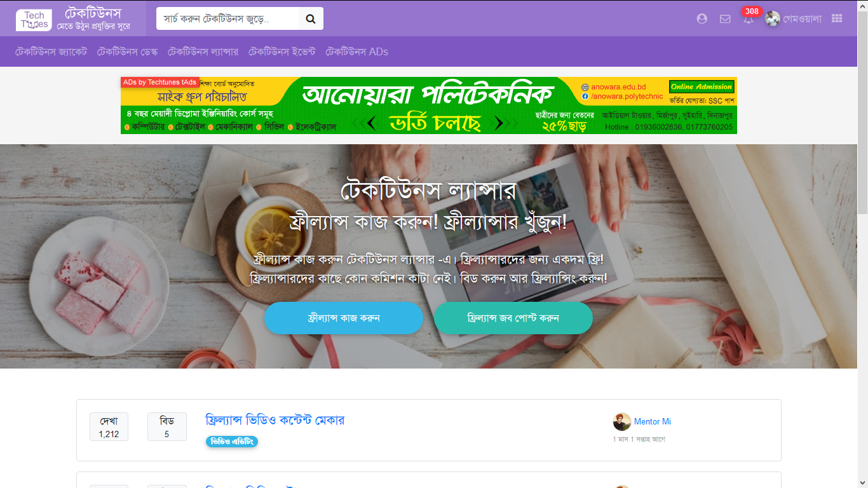Open the user account circle icon
Image resolution: width=868 pixels, height=488 pixels.
click(x=702, y=19)
